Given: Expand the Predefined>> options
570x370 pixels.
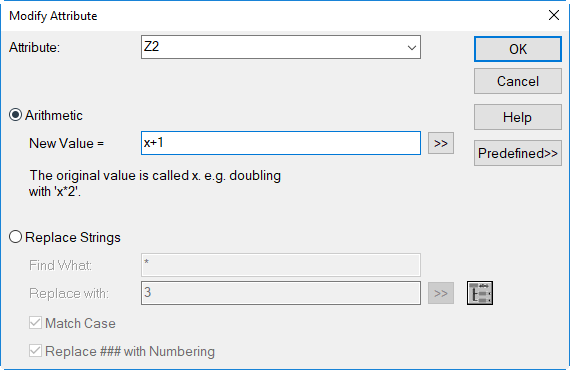Looking at the screenshot, I should (518, 153).
